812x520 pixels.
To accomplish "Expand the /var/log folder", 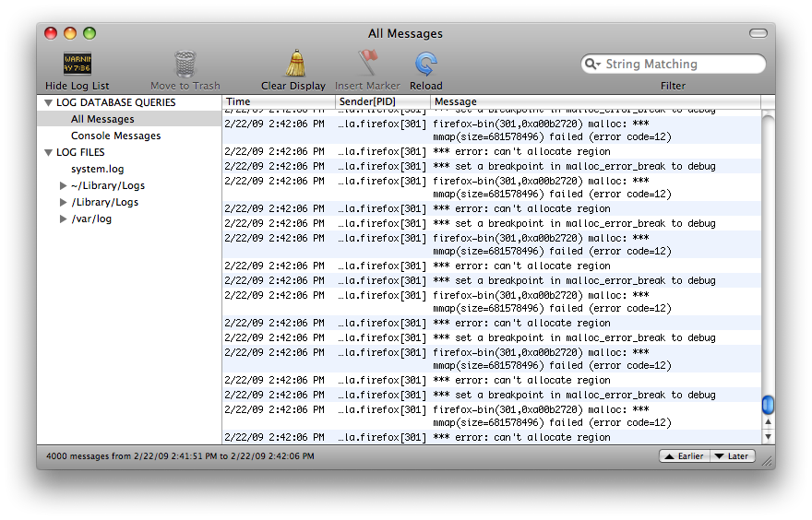I will [x=63, y=219].
